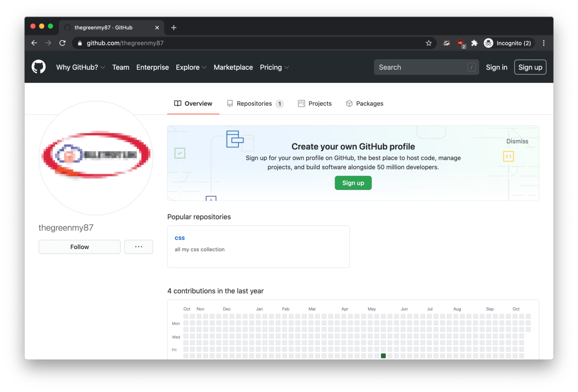The width and height of the screenshot is (578, 392).
Task: Click Sign in link
Action: tap(496, 67)
